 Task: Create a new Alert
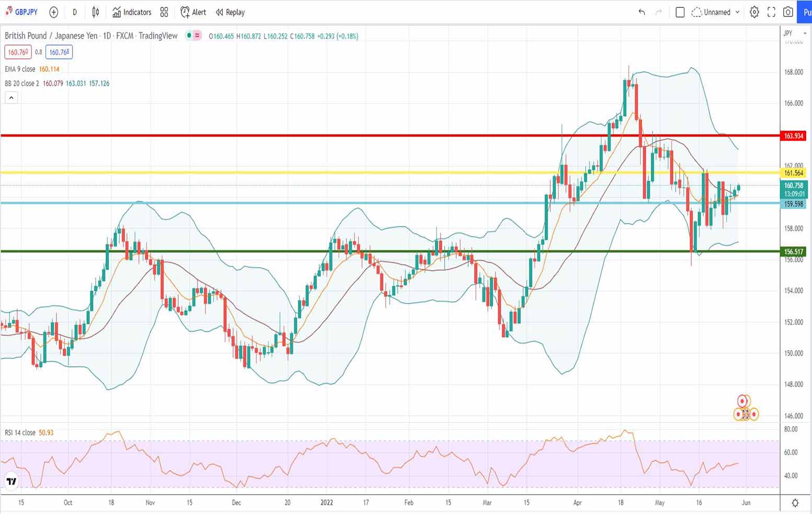(193, 12)
